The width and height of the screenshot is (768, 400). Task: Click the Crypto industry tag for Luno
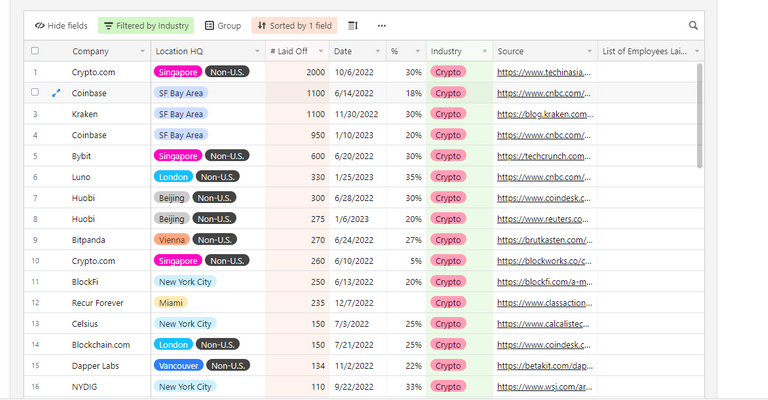(448, 177)
